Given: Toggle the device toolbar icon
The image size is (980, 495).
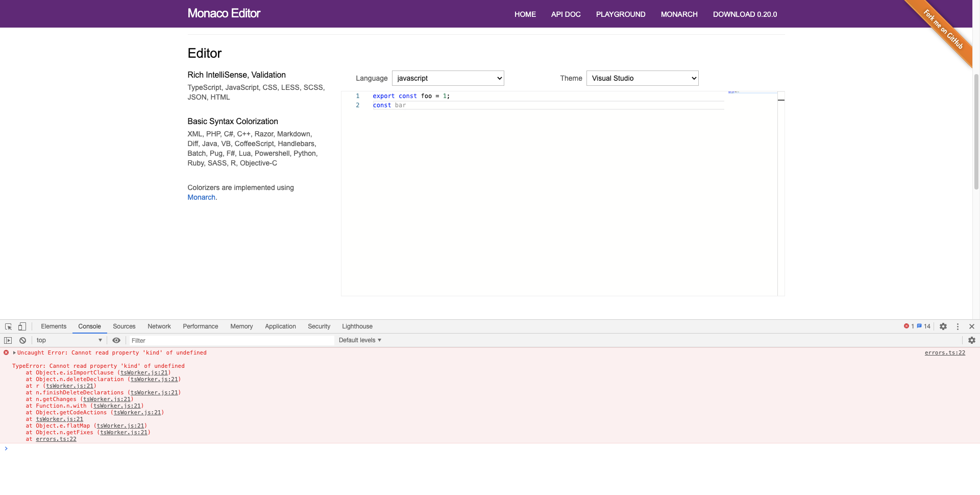Looking at the screenshot, I should pos(22,326).
